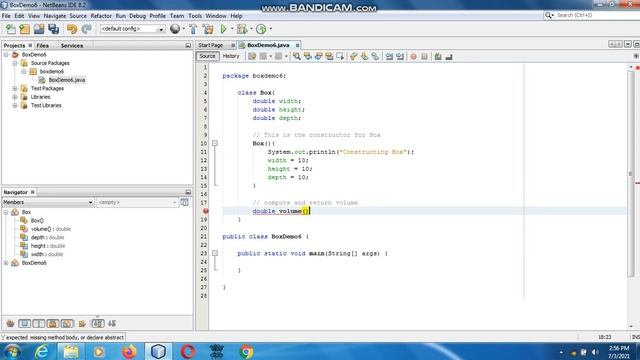Toggle Rectangular Selection editor icon
Viewport: 640px width, 360px height.
[x=340, y=56]
